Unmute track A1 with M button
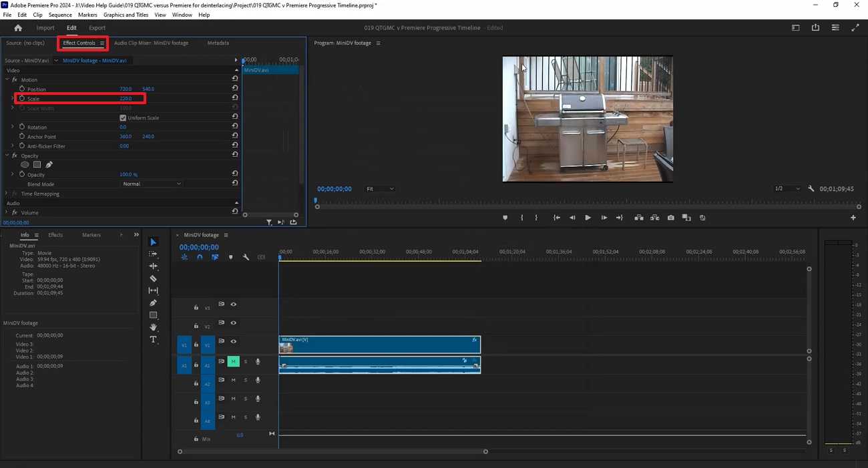The image size is (868, 468). coord(233,362)
